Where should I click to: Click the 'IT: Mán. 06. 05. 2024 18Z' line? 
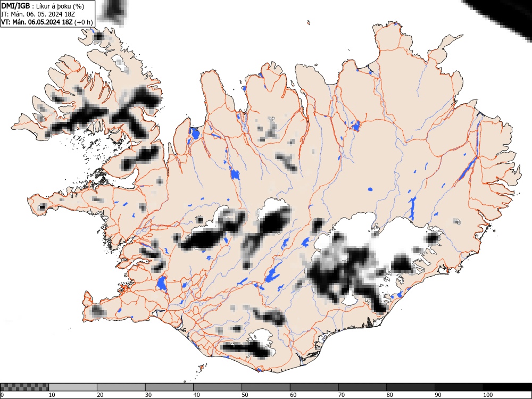pos(38,14)
